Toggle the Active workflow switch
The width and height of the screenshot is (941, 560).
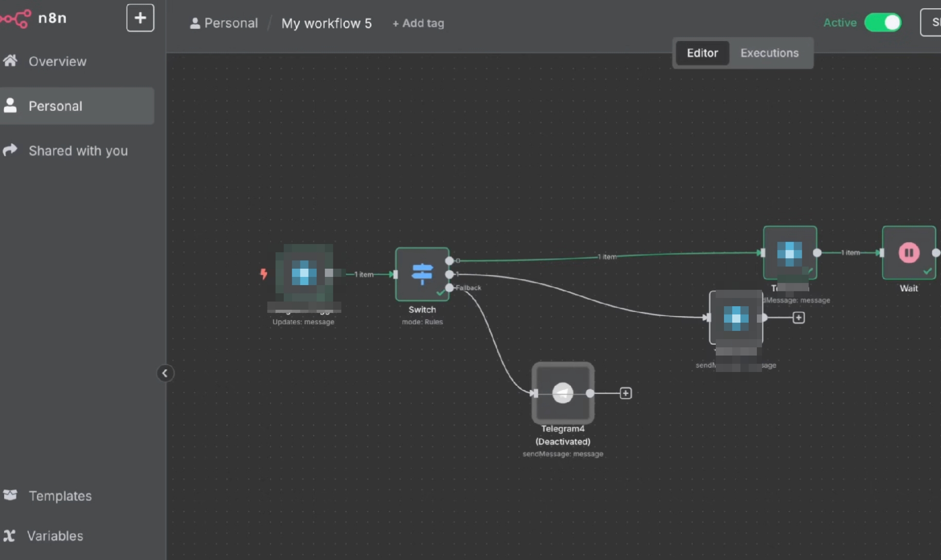(x=883, y=23)
